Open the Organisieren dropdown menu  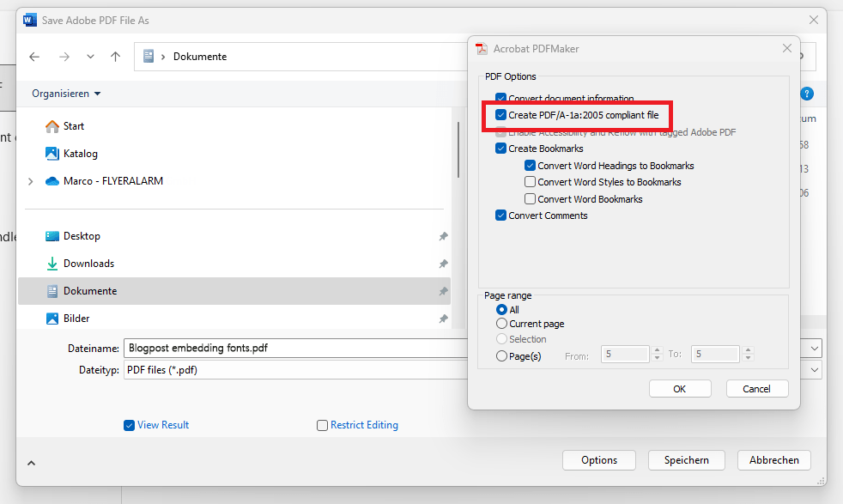(66, 94)
